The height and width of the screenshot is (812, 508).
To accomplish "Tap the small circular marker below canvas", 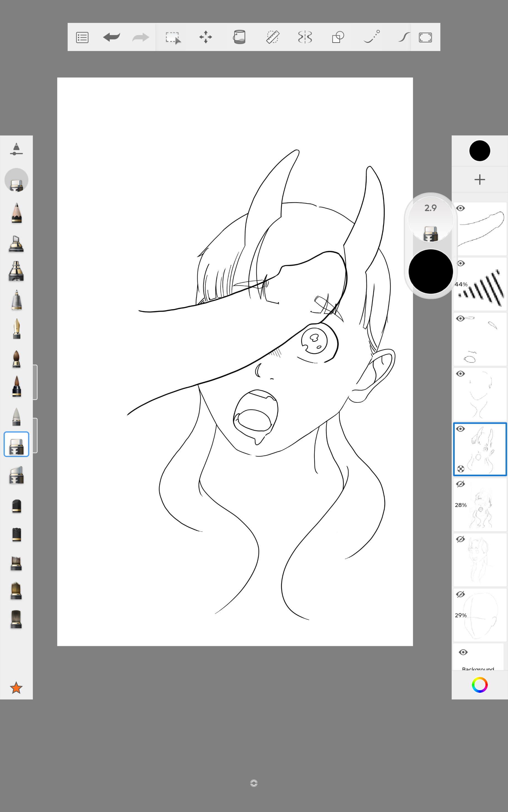I will 254,783.
